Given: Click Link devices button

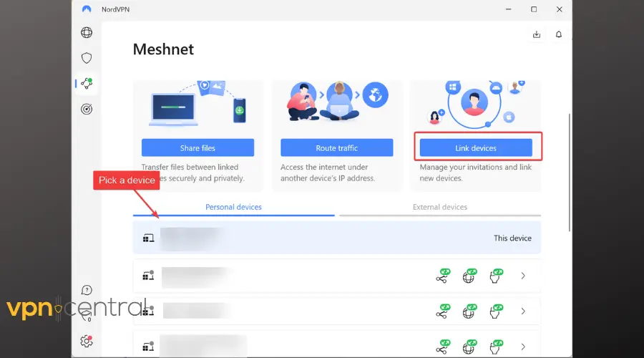Looking at the screenshot, I should click(x=476, y=147).
